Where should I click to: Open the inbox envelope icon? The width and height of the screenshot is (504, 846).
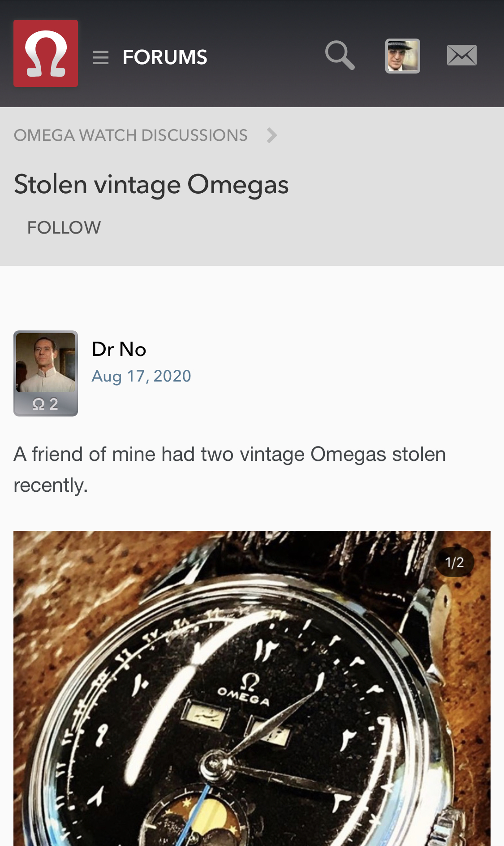click(x=461, y=56)
